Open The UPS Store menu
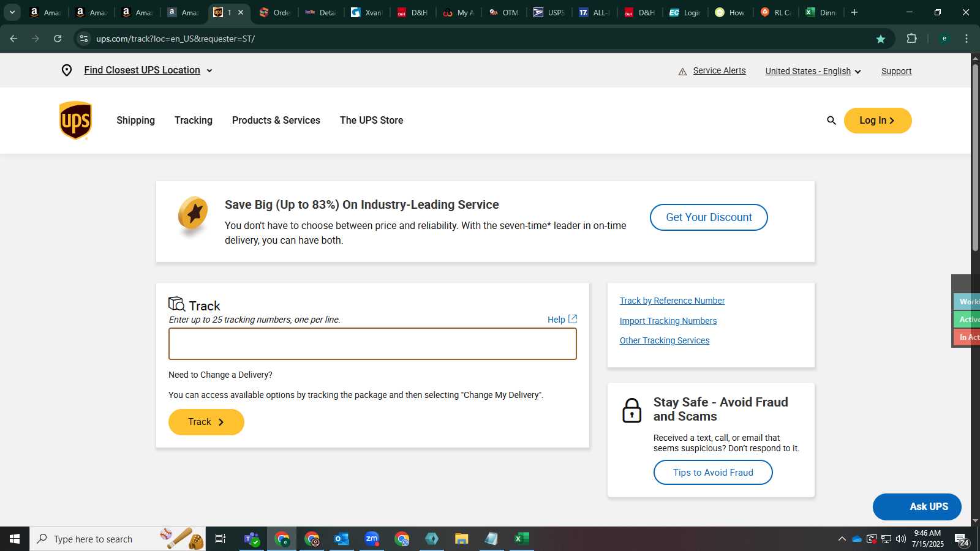Image resolution: width=980 pixels, height=551 pixels. pyautogui.click(x=371, y=121)
